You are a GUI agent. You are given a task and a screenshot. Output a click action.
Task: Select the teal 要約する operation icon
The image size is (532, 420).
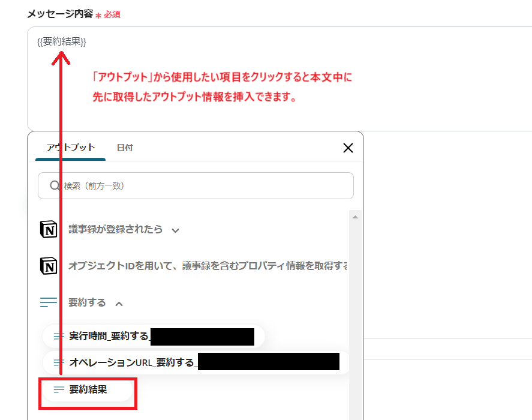coord(49,302)
